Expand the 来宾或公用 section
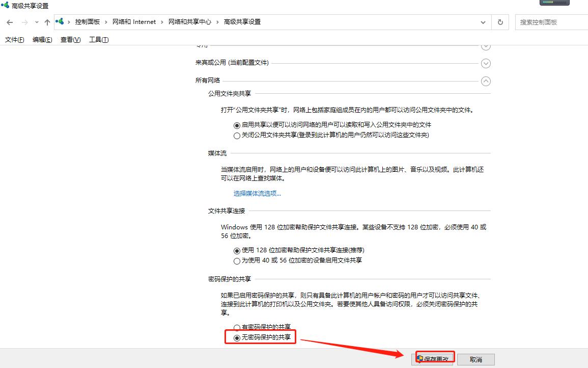The image size is (588, 368). pos(486,63)
